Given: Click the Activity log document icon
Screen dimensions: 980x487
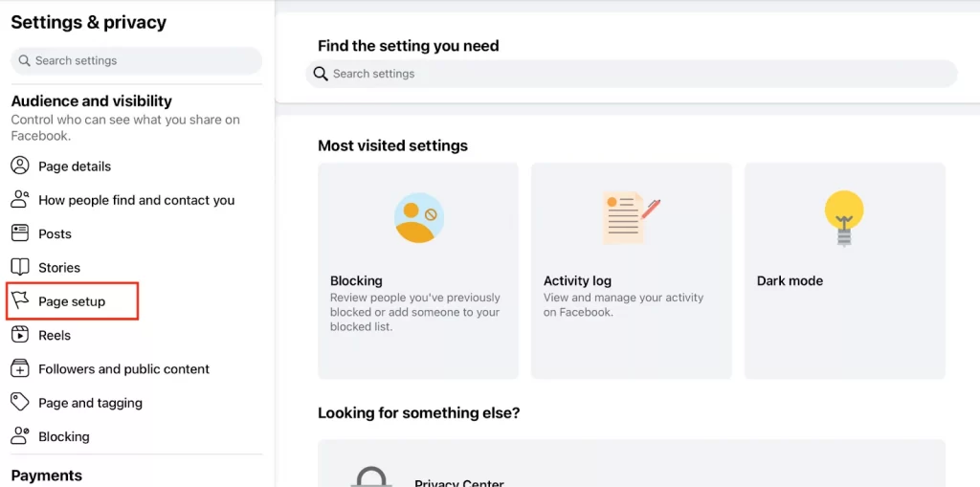Looking at the screenshot, I should (631, 218).
